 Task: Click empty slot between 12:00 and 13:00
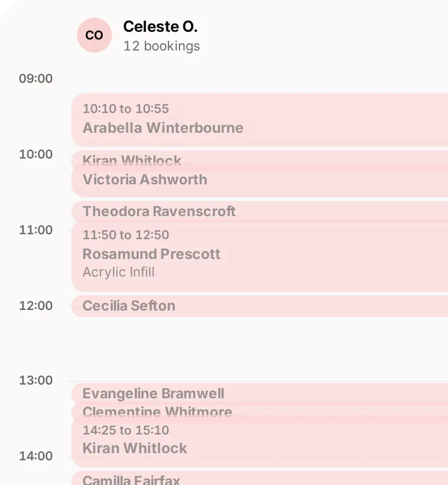[260, 349]
